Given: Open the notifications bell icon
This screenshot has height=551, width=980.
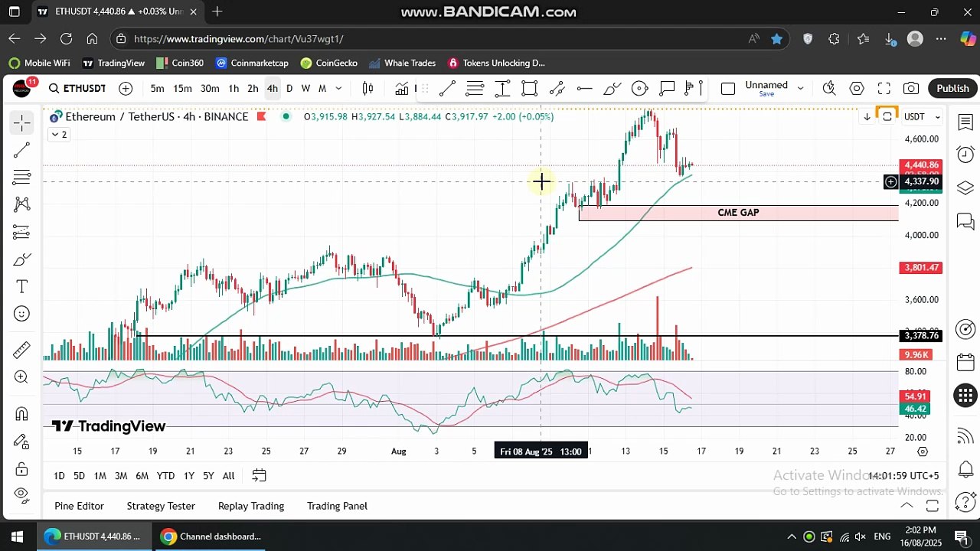Looking at the screenshot, I should pyautogui.click(x=965, y=469).
